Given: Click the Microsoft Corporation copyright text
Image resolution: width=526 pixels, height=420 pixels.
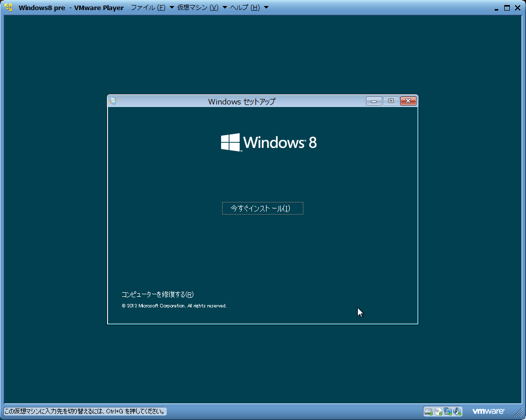Looking at the screenshot, I should (x=174, y=306).
